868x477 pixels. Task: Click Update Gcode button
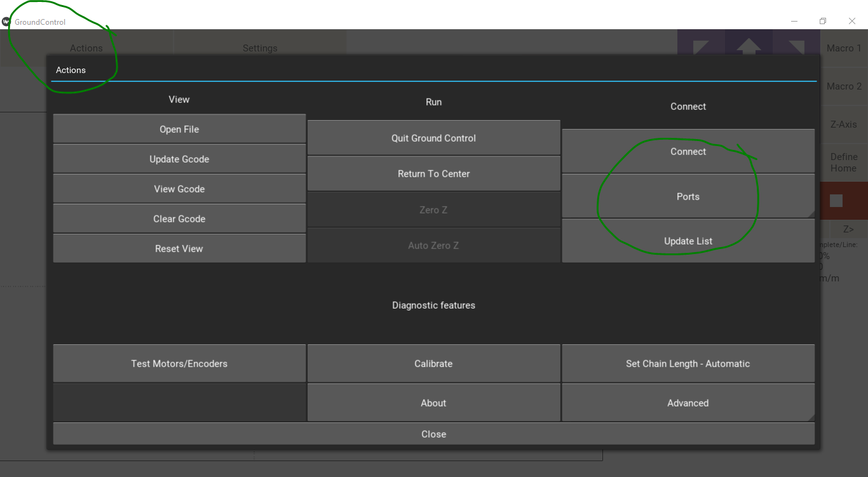pyautogui.click(x=179, y=159)
